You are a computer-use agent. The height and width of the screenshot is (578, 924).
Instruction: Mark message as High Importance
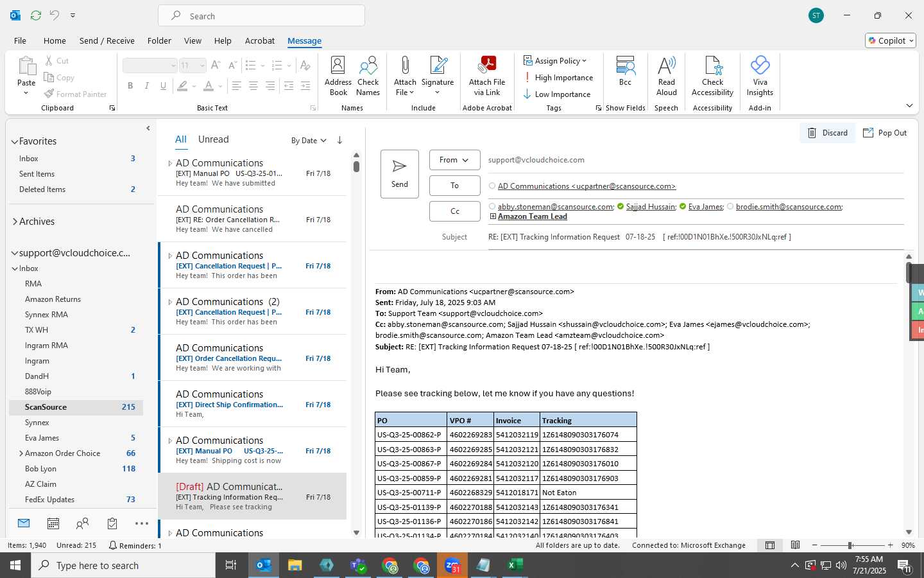coord(558,78)
